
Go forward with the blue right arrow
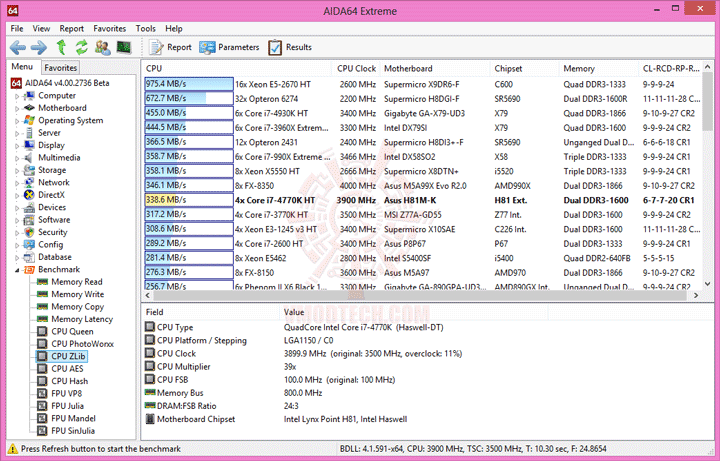pos(39,47)
